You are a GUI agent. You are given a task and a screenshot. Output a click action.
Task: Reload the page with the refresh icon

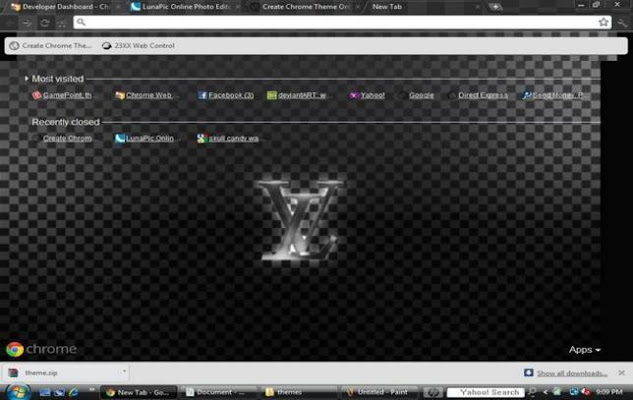[x=44, y=23]
